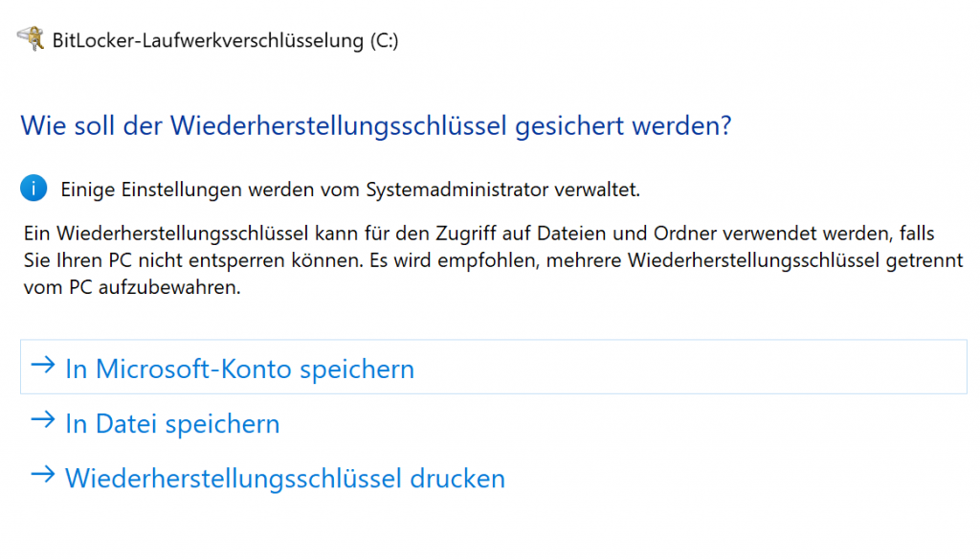
Task: Select the In Datei speichern option
Action: 172,423
